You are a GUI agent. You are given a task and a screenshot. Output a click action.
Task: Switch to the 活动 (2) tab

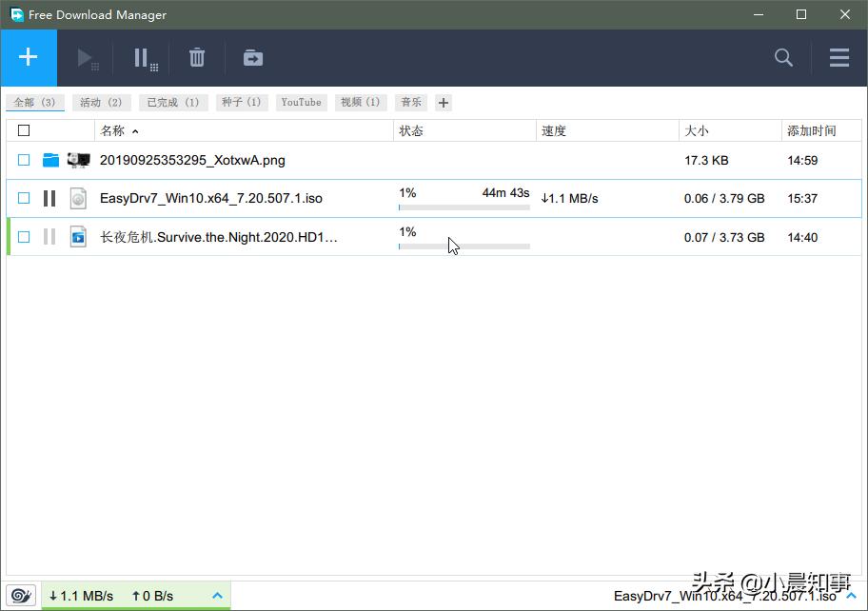coord(101,103)
